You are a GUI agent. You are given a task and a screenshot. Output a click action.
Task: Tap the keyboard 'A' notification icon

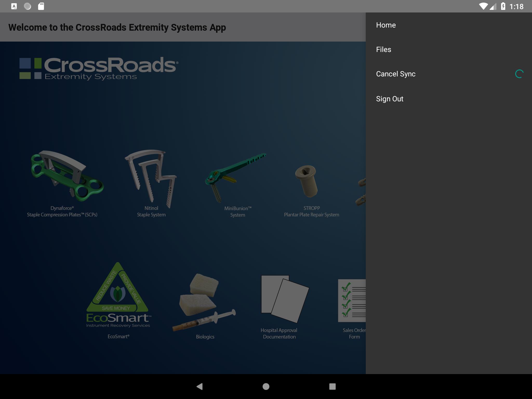tap(14, 6)
